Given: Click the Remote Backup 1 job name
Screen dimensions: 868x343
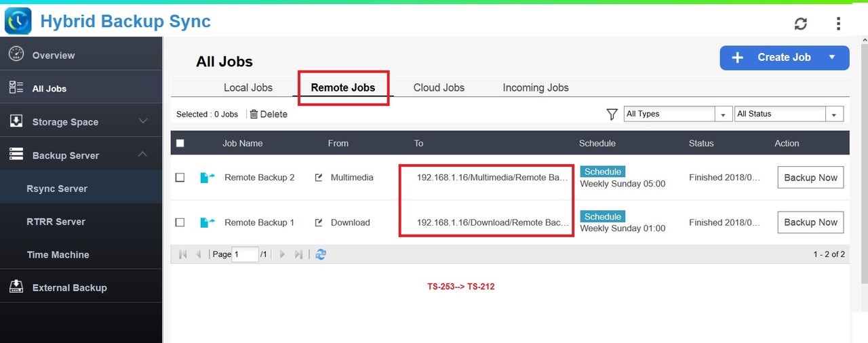Looking at the screenshot, I should click(x=259, y=222).
